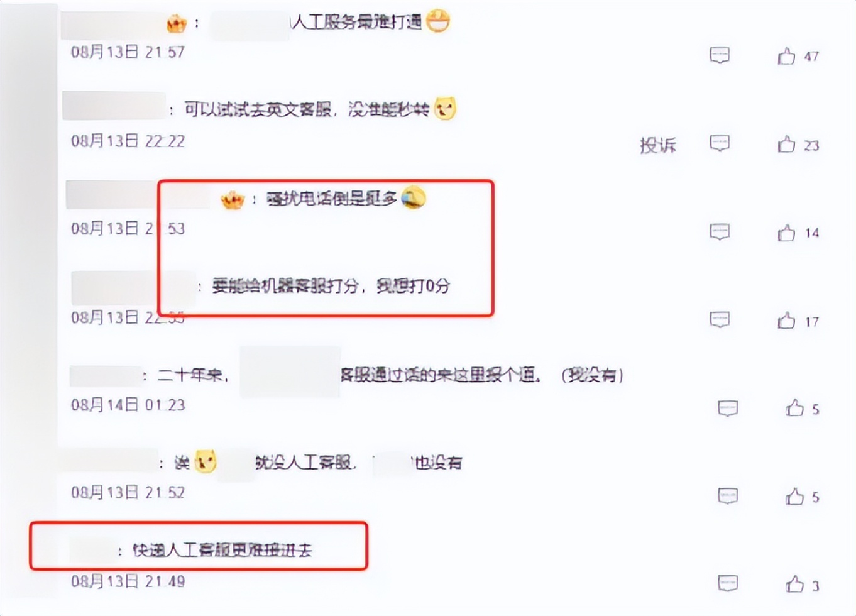The image size is (856, 616).
Task: Click the crown badge beside 骚扰电话 commenter
Action: (x=232, y=201)
